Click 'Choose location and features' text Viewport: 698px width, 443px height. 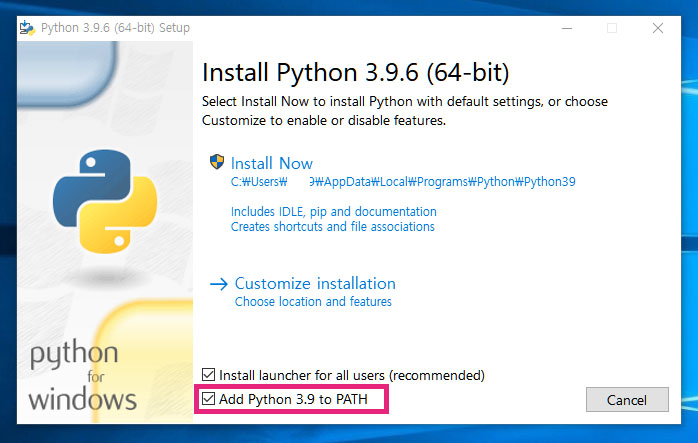pyautogui.click(x=313, y=302)
